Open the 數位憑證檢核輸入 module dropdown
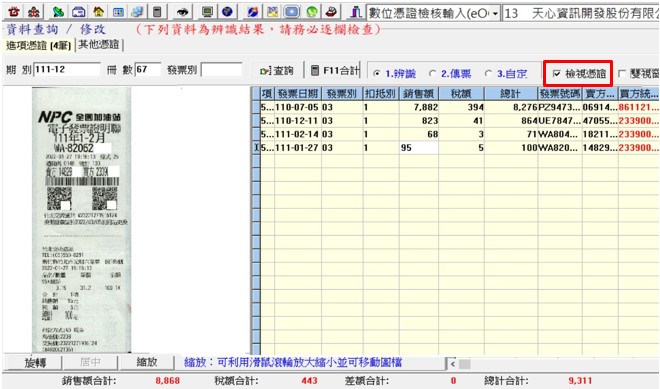660x389 pixels. coord(495,13)
